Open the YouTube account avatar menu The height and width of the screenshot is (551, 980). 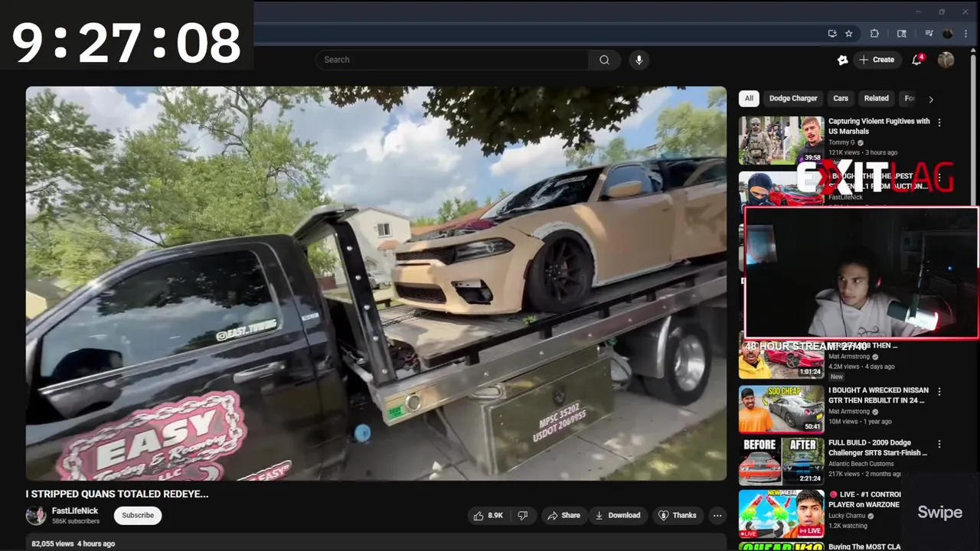click(x=946, y=60)
